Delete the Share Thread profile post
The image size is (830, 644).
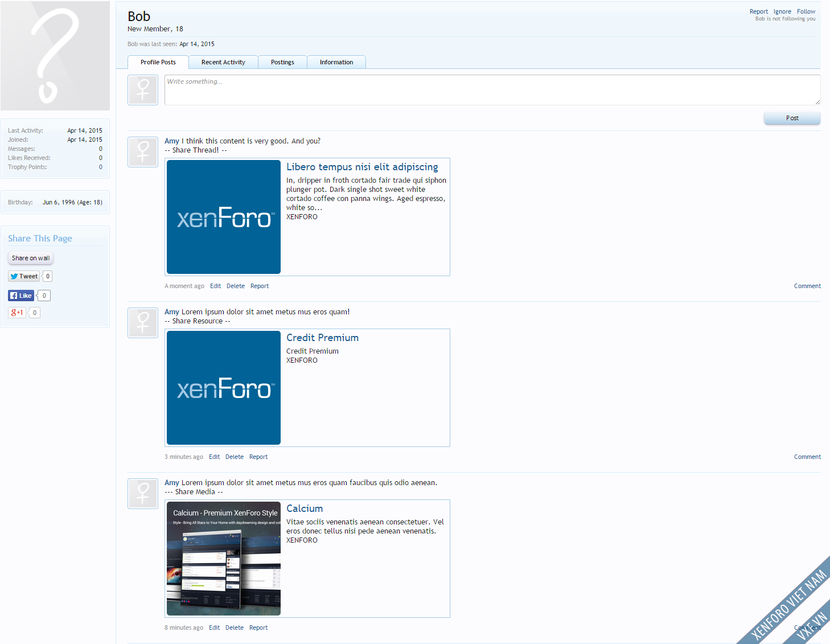[236, 286]
